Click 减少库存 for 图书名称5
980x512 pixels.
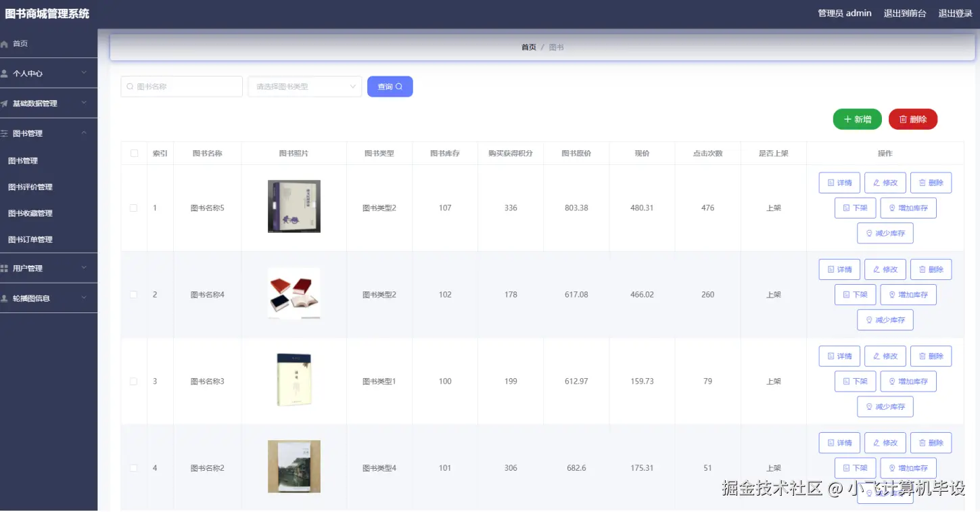[x=885, y=233]
